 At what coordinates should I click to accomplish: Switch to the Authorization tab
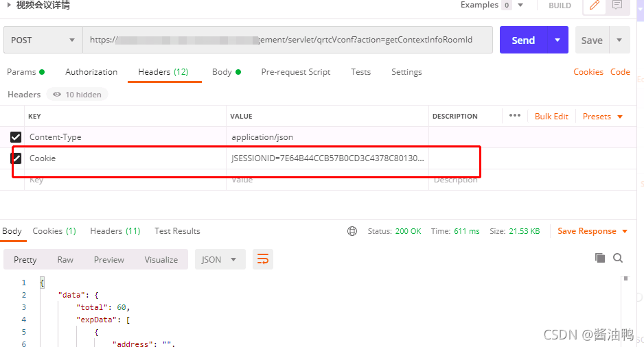[91, 72]
